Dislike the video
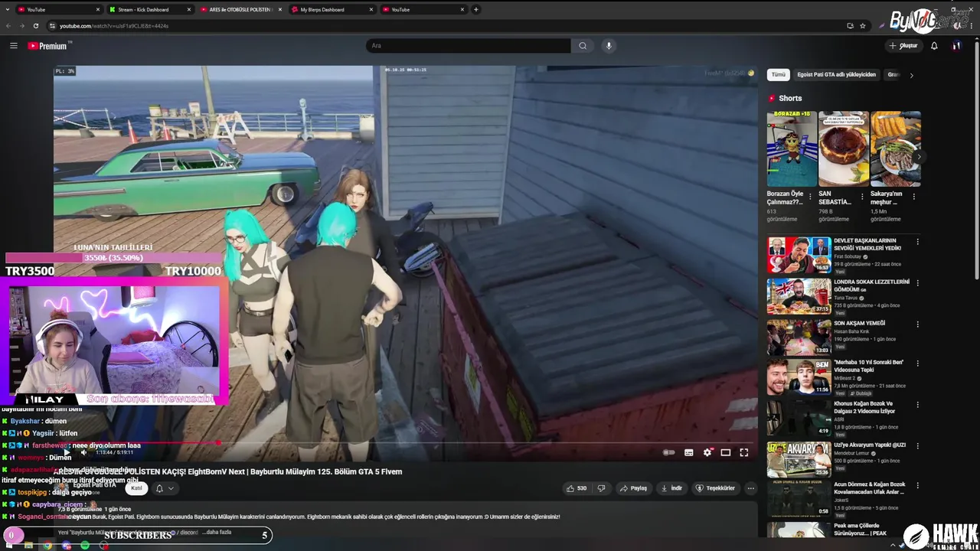Image resolution: width=980 pixels, height=551 pixels. pyautogui.click(x=602, y=488)
